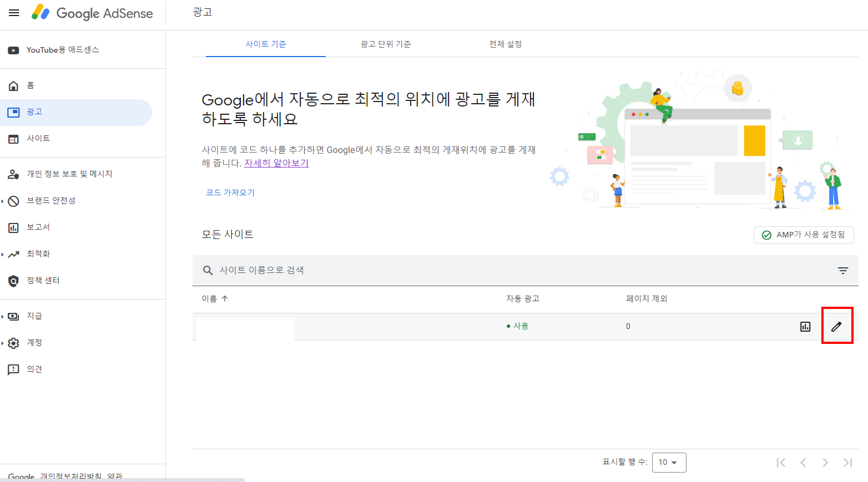Click the feedback speech bubble icon
868x482 pixels.
tap(13, 369)
